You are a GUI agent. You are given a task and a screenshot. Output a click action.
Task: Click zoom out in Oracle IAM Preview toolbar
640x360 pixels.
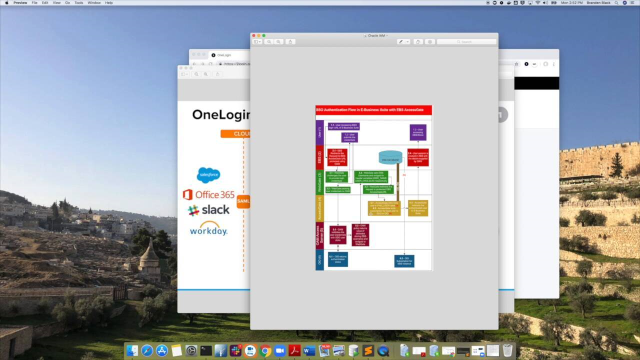coord(269,42)
